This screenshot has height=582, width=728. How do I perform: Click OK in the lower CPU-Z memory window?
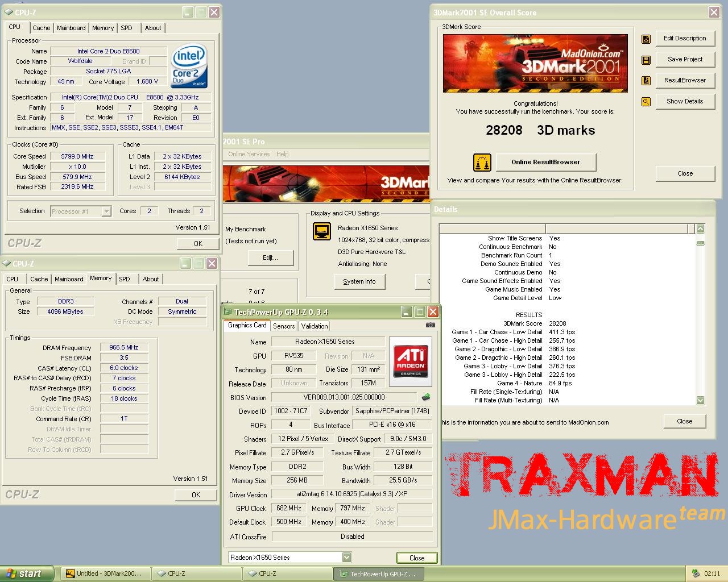[x=196, y=494]
